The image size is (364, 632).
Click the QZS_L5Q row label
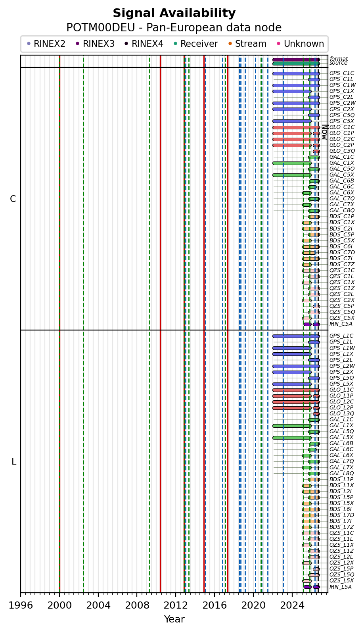(x=342, y=575)
